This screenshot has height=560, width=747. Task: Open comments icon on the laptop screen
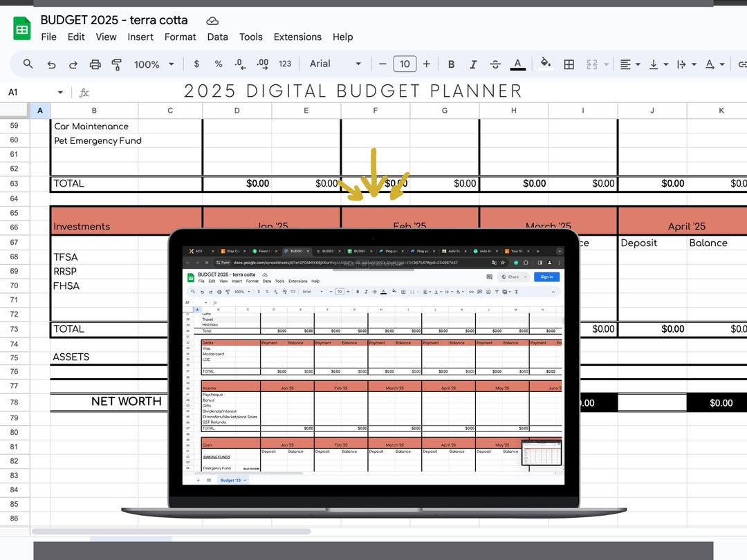[489, 277]
